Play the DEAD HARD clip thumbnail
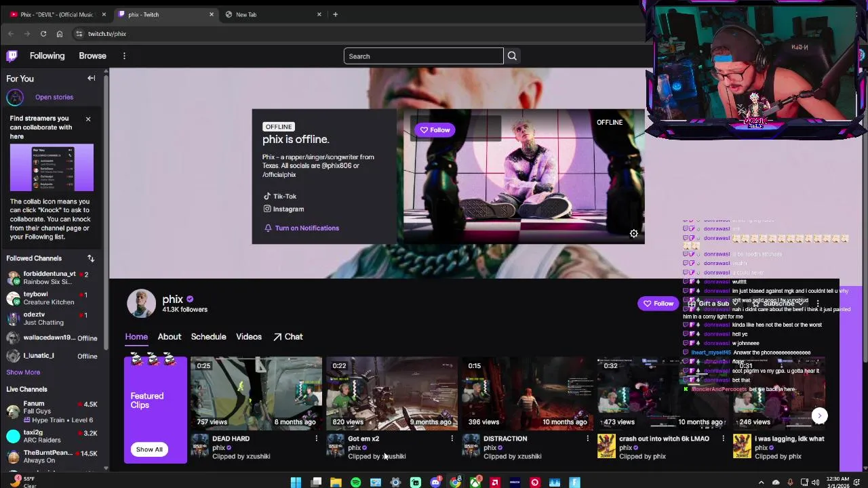Image resolution: width=868 pixels, height=488 pixels. point(256,393)
